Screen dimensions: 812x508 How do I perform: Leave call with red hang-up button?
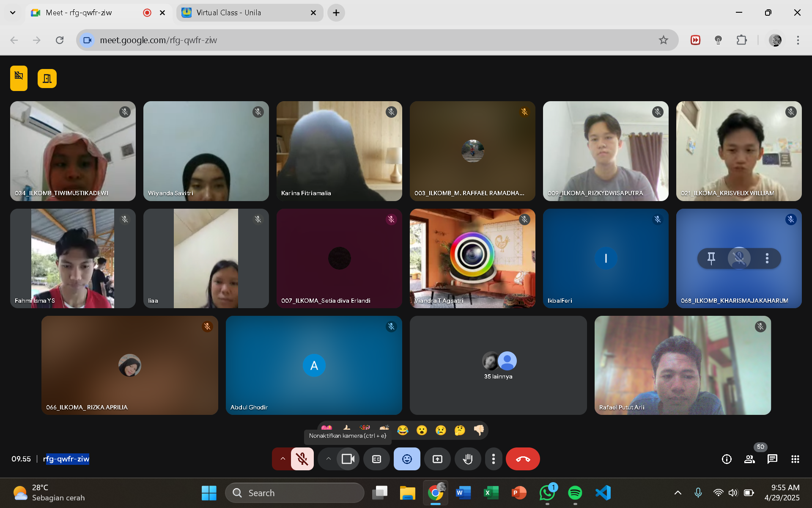pos(523,459)
